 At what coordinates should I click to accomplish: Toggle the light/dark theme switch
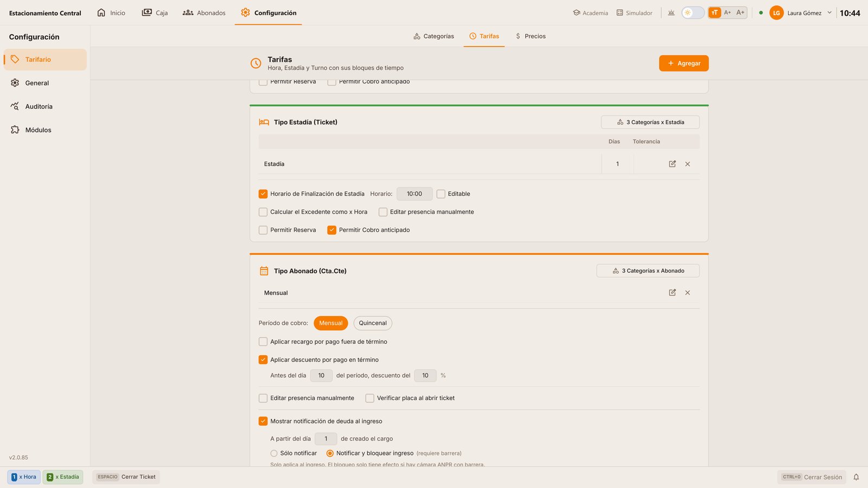point(693,12)
